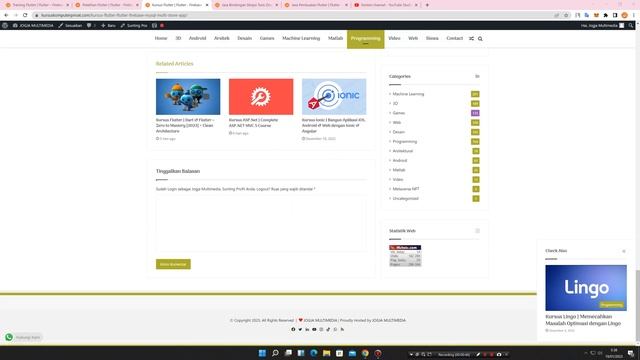Click the recording toolbar pen annotation icon
The height and width of the screenshot is (360, 640).
[x=478, y=354]
